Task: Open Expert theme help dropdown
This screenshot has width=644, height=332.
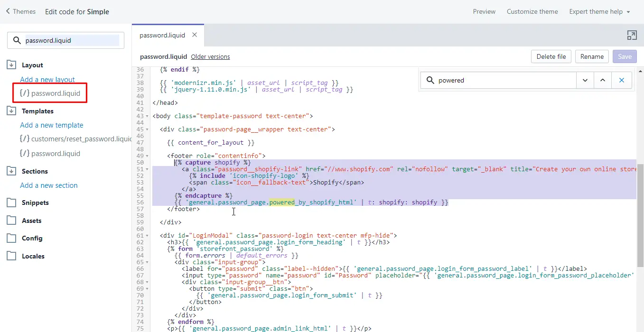Action: coord(600,11)
